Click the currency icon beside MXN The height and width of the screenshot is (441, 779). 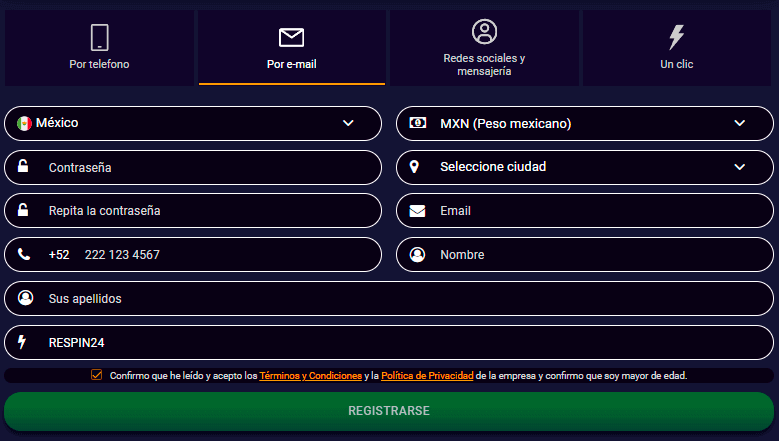(415, 124)
